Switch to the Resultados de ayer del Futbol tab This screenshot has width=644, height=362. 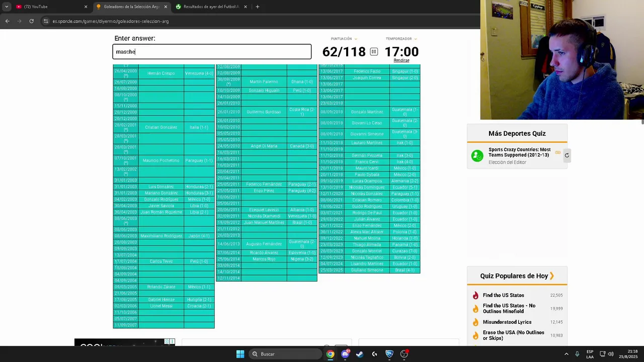coord(210,7)
